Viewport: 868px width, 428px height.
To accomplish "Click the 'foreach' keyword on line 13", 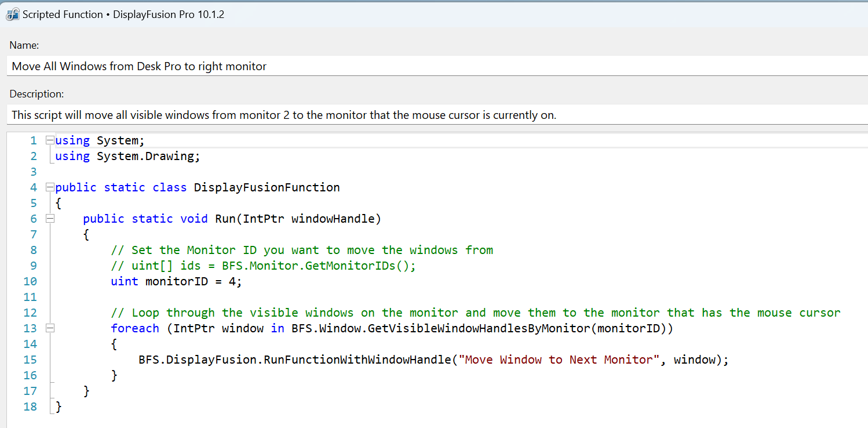I will (135, 328).
